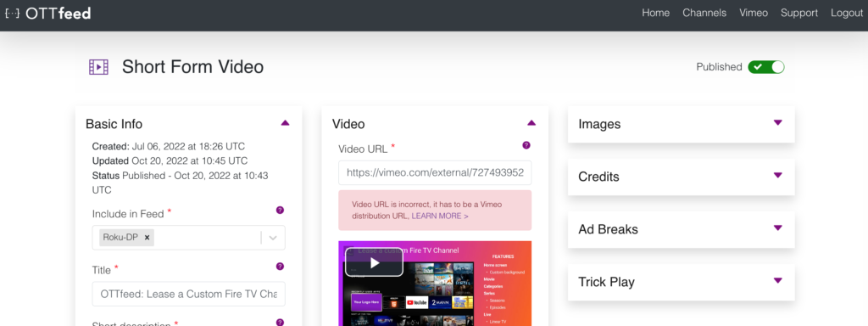
Task: Click the Status Published text
Action: tap(180, 183)
